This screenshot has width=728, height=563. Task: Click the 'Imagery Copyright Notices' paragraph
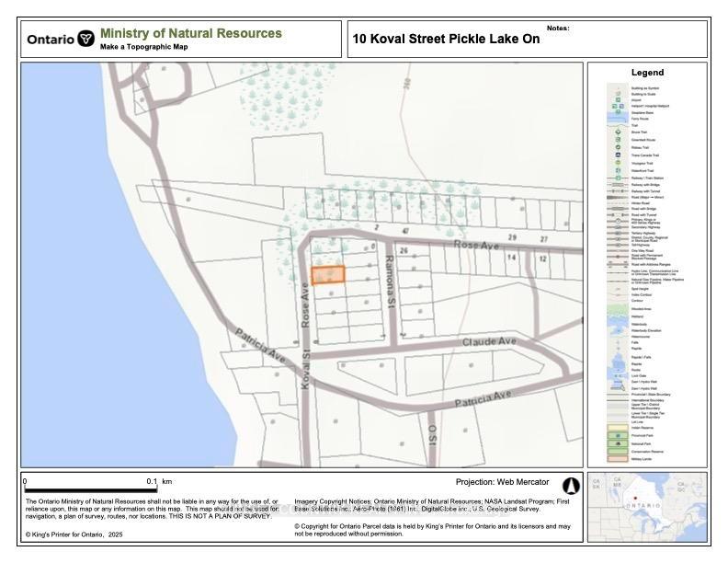coord(432,505)
